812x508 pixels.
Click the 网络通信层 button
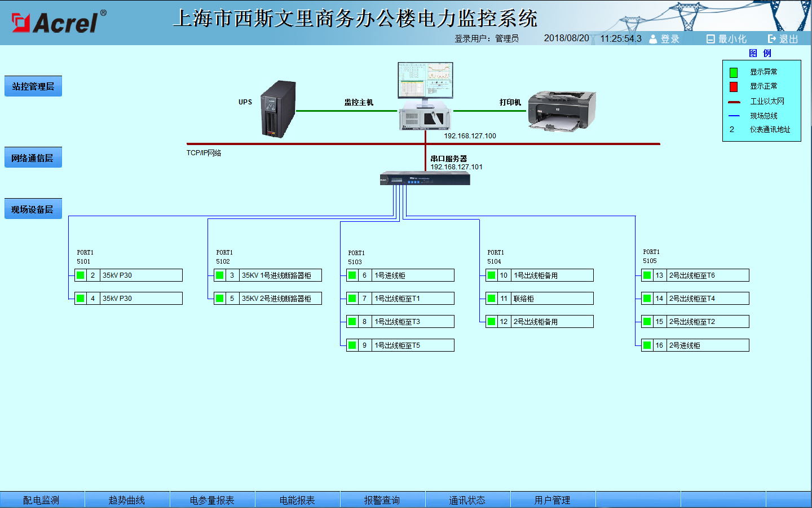(33, 158)
